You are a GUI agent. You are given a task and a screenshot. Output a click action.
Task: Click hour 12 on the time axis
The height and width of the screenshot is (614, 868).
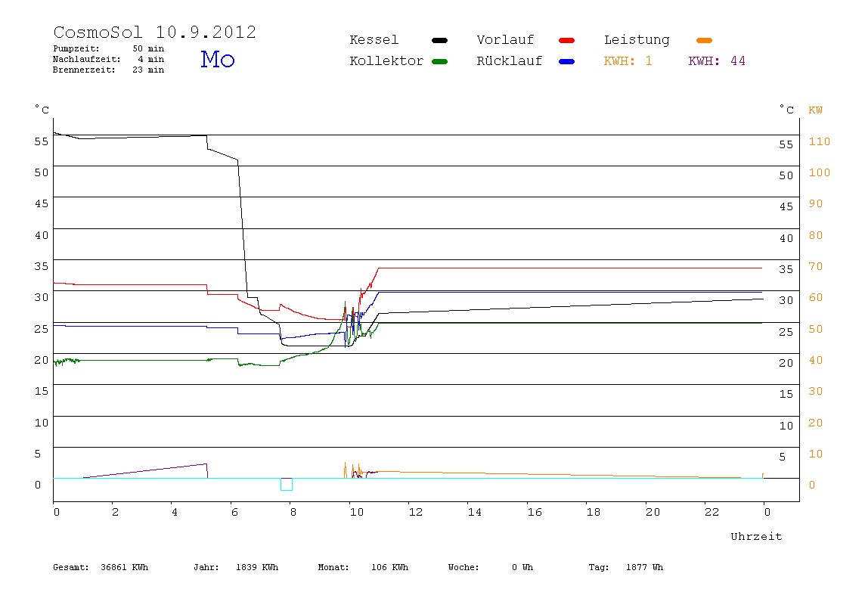pyautogui.click(x=416, y=512)
